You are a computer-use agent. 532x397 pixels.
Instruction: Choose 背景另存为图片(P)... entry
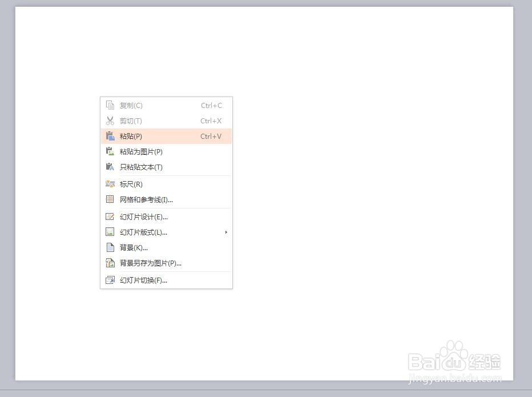coord(166,263)
